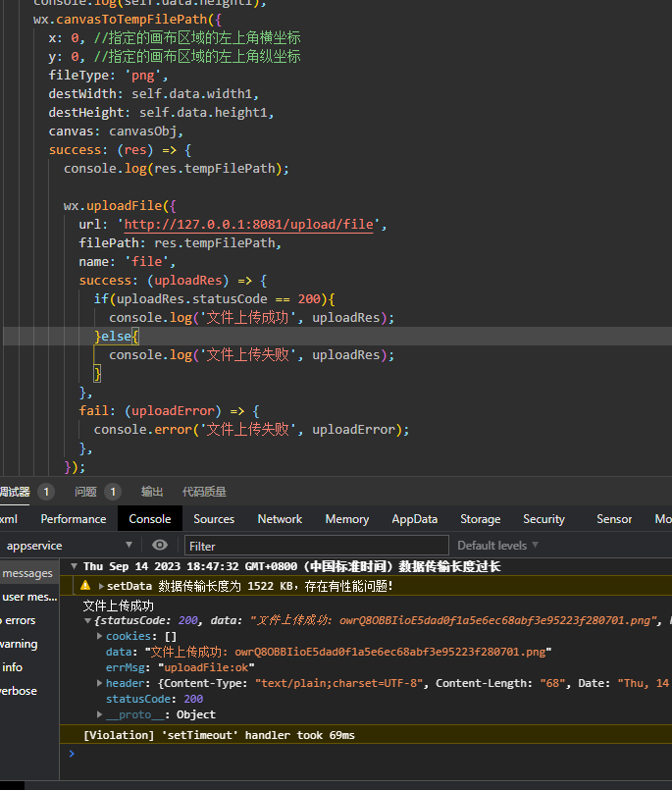Switch to the Network tab
672x790 pixels.
(280, 519)
